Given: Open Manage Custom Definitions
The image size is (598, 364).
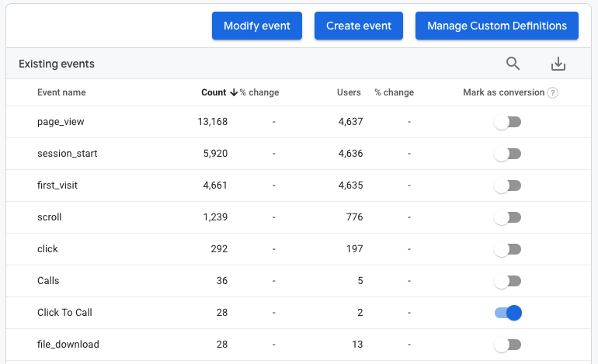Looking at the screenshot, I should tap(497, 26).
